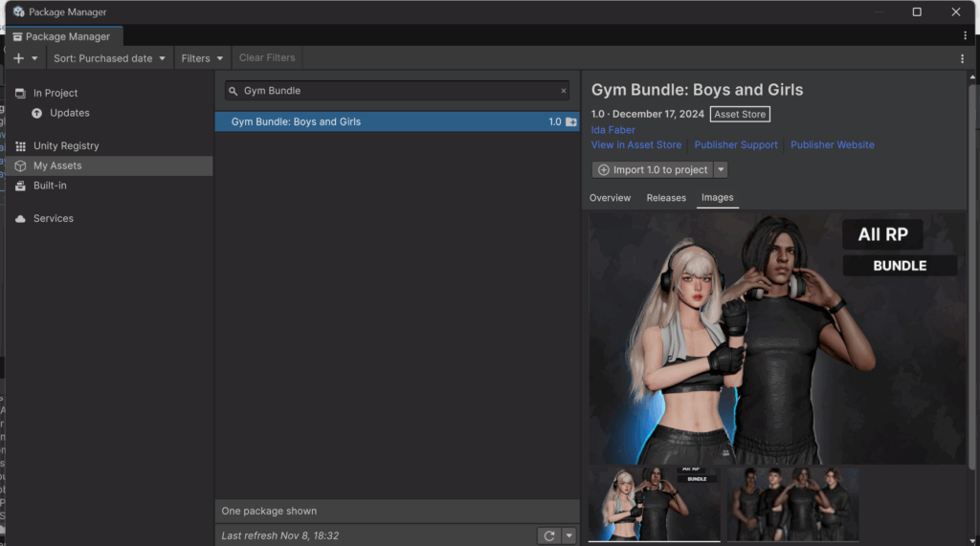This screenshot has width=980, height=546.
Task: Select In Project in the sidebar
Action: pyautogui.click(x=56, y=93)
